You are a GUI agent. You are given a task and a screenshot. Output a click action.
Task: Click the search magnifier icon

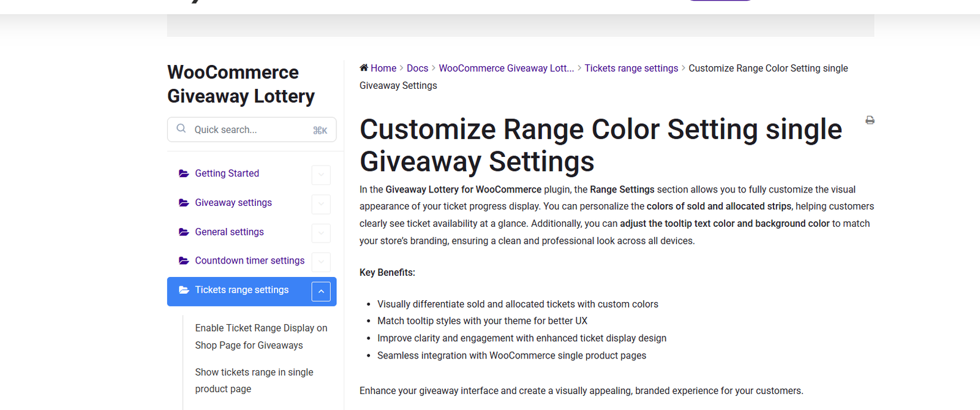(x=181, y=129)
